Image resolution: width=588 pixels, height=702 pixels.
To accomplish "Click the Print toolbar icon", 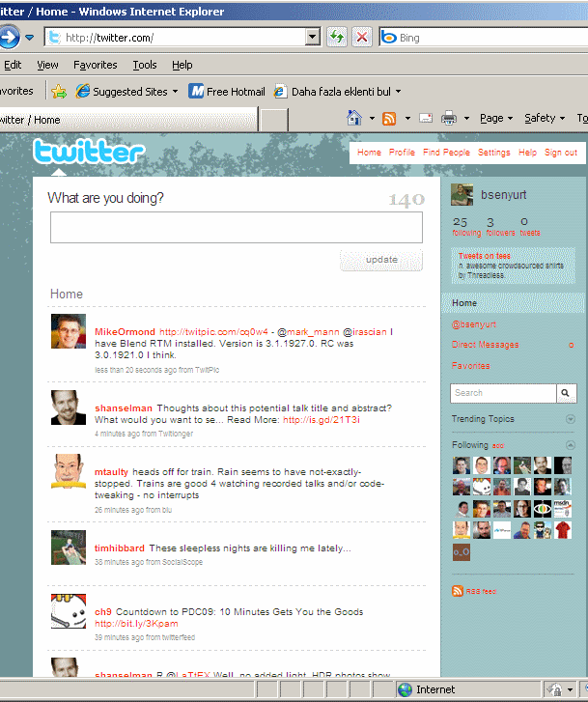I will tap(449, 118).
